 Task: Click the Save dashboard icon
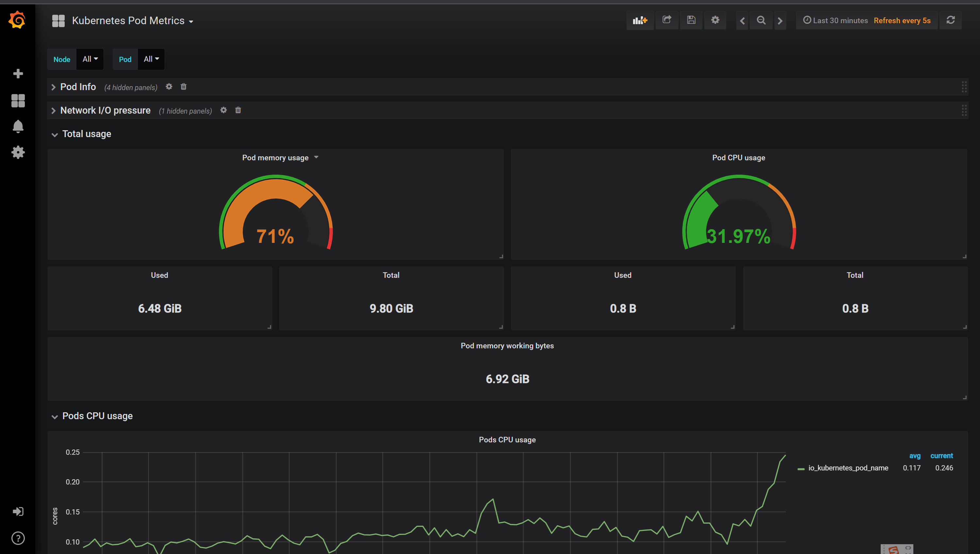[691, 20]
